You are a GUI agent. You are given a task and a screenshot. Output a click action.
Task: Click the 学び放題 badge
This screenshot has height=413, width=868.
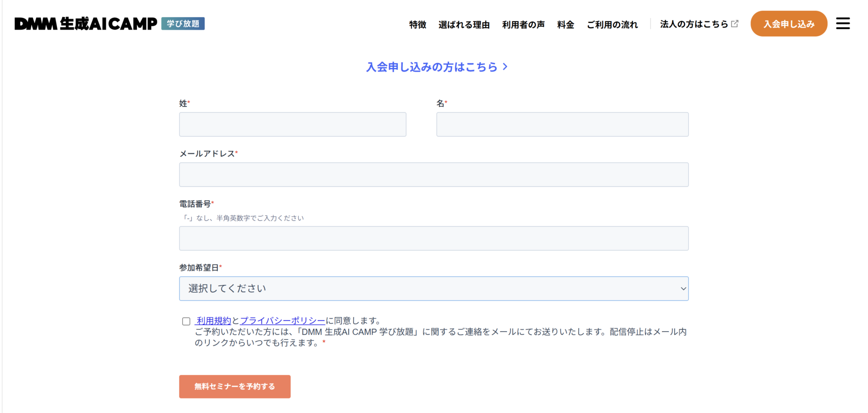[183, 24]
